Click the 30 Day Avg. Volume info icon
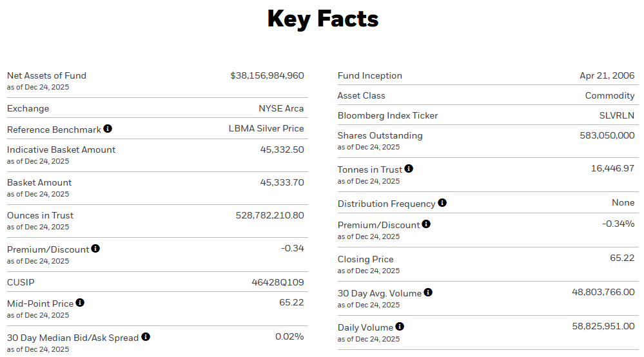Image resolution: width=644 pixels, height=357 pixels. tap(428, 293)
